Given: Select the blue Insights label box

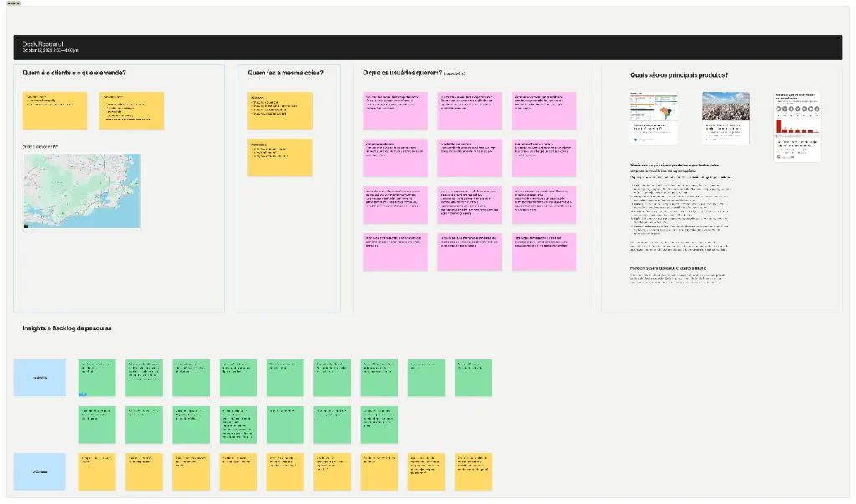Looking at the screenshot, I should (40, 378).
